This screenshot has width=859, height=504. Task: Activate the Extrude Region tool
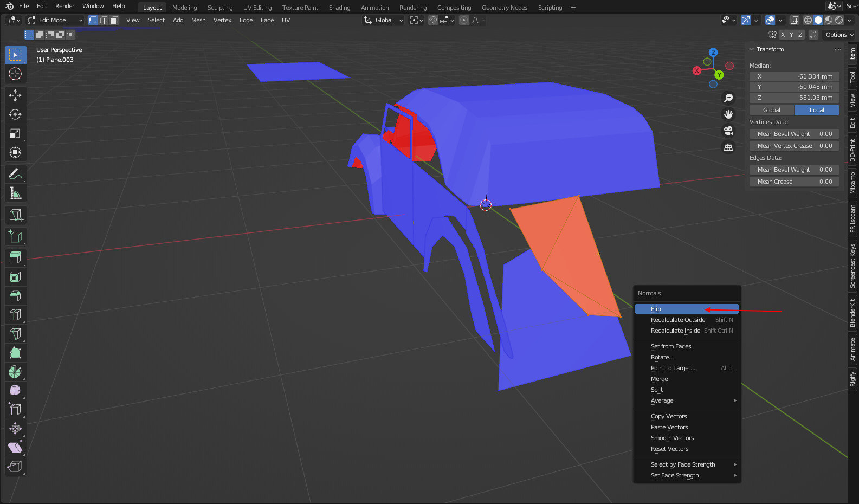coord(15,258)
